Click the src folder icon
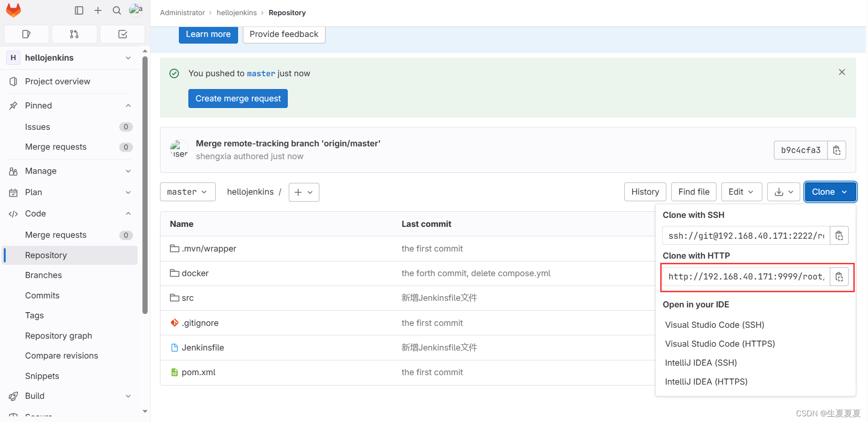The height and width of the screenshot is (422, 868). pyautogui.click(x=175, y=298)
